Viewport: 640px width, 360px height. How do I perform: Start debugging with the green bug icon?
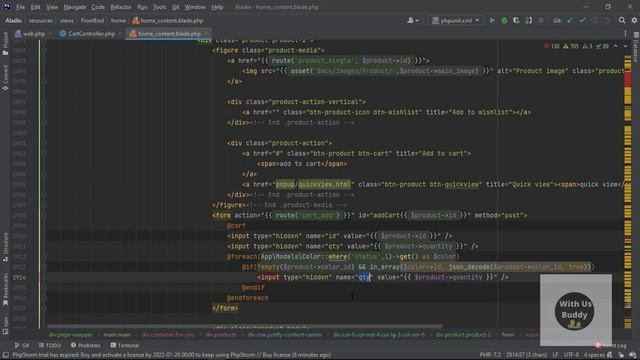[504, 20]
